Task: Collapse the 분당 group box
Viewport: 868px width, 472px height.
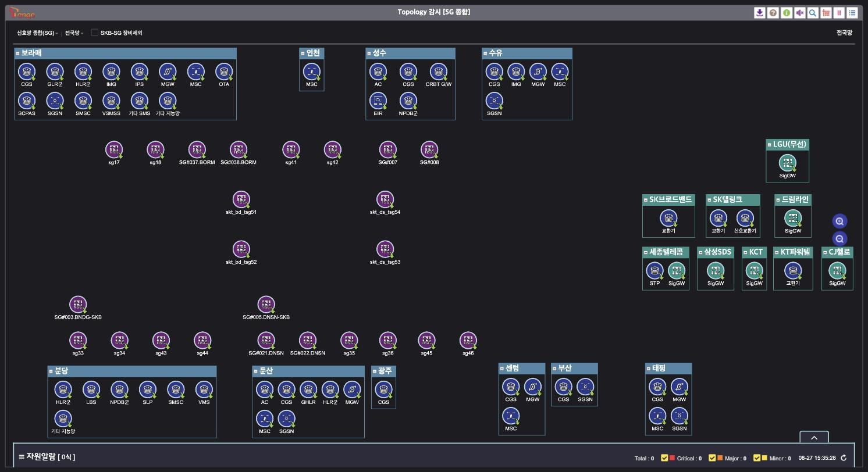Action: point(51,371)
